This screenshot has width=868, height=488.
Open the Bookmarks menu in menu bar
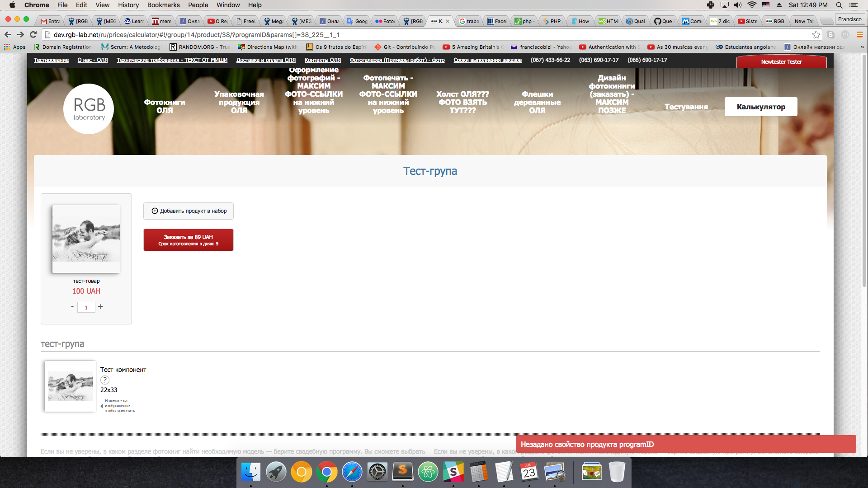[x=163, y=5]
